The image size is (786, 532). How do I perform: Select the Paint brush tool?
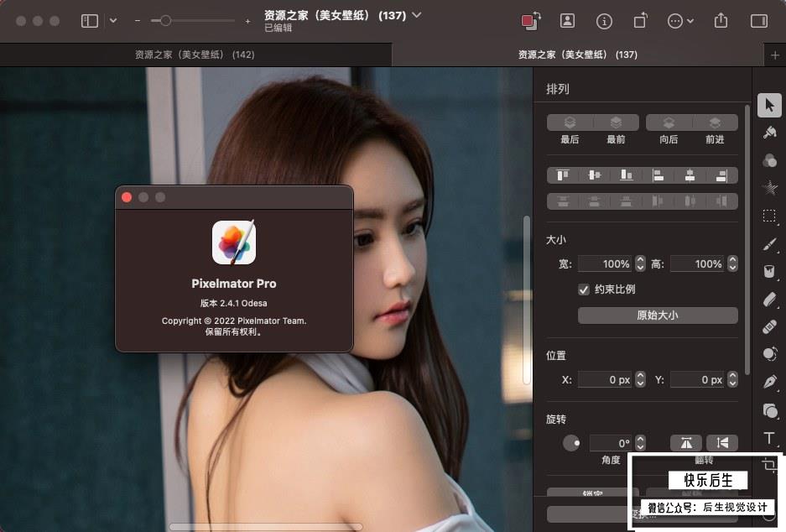(x=769, y=243)
